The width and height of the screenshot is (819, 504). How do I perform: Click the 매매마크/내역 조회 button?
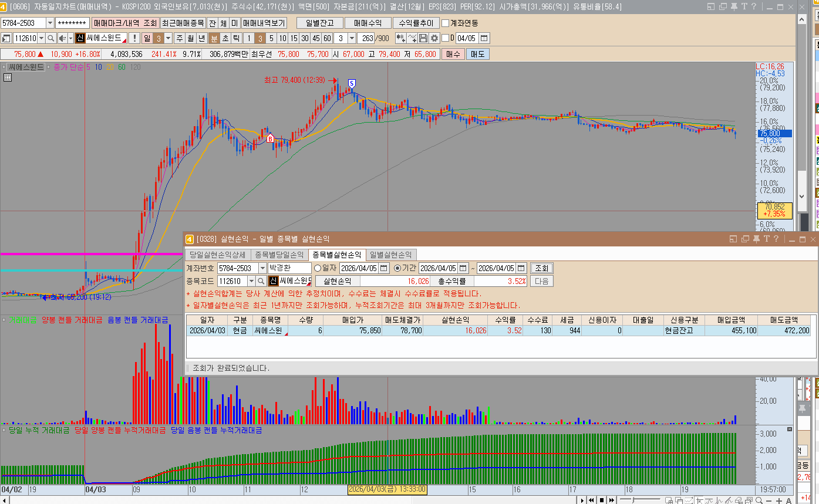[125, 23]
